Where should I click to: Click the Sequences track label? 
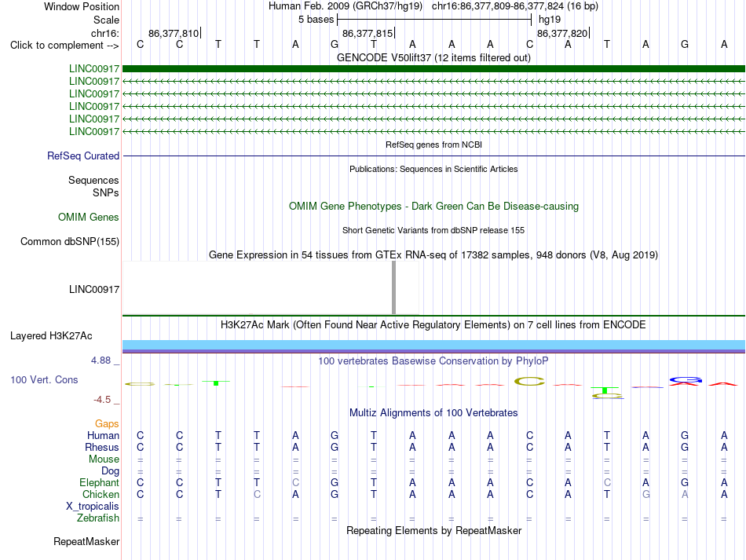pos(93,181)
